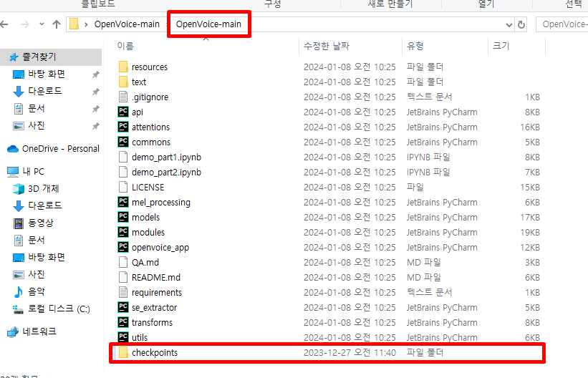
Task: Select the models PyCharm file icon
Action: click(x=123, y=217)
